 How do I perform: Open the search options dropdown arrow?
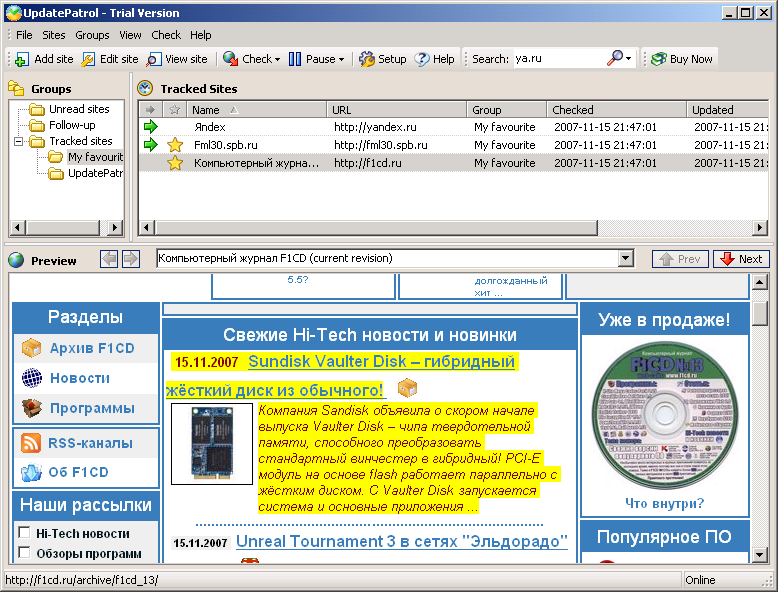click(629, 59)
